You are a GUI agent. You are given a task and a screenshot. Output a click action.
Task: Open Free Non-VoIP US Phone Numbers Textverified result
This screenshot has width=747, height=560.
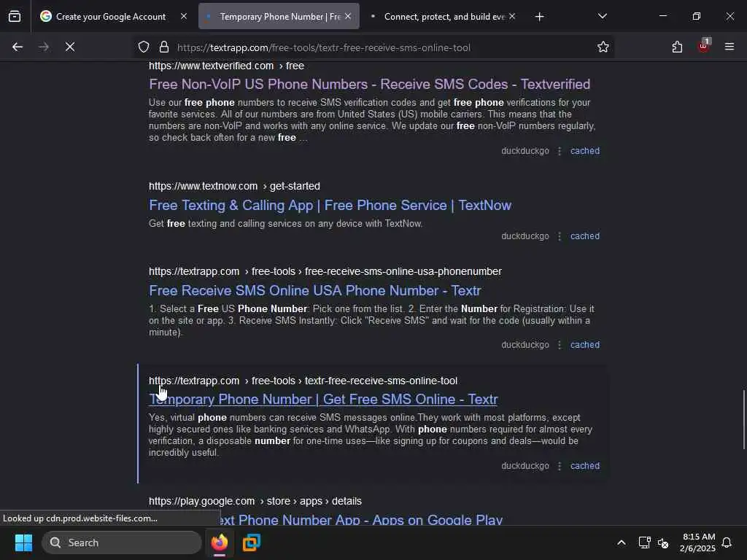tap(370, 85)
